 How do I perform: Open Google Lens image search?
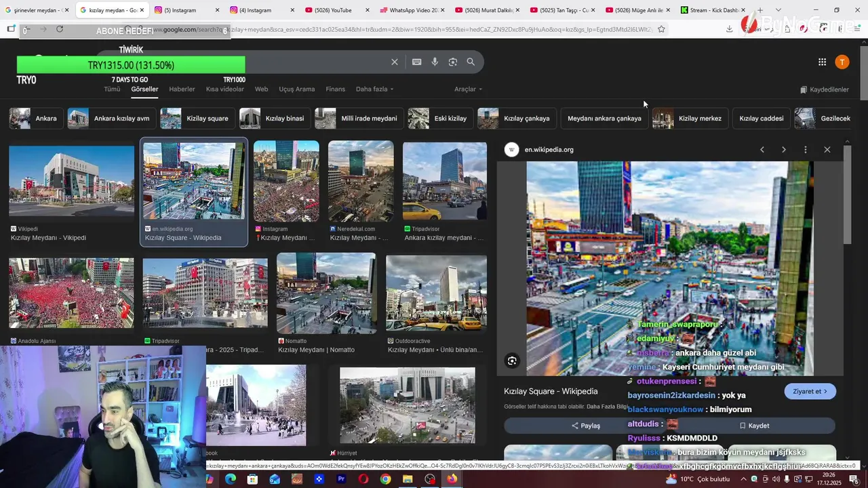click(453, 62)
